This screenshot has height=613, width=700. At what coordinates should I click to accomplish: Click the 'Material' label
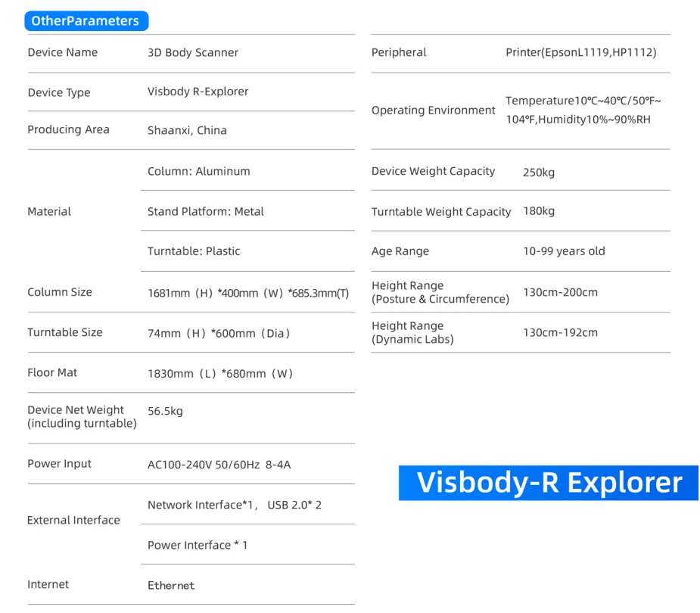coord(49,212)
